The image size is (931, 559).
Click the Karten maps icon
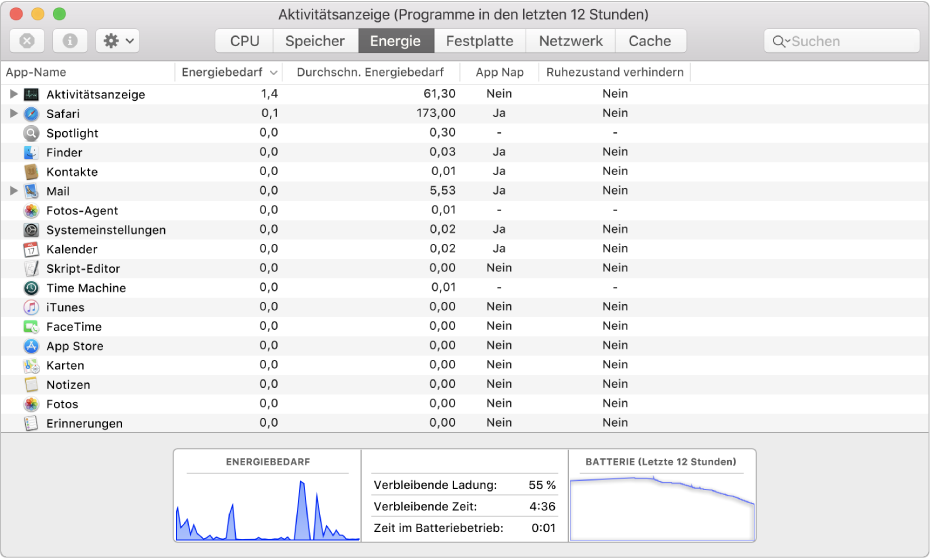coord(31,365)
